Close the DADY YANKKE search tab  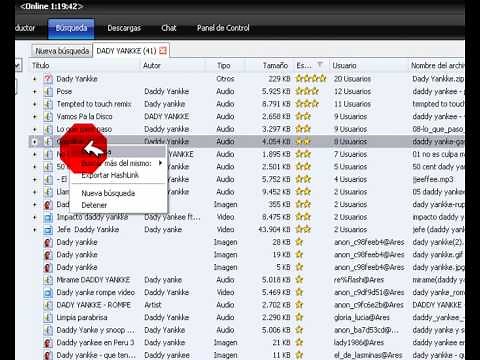pyautogui.click(x=163, y=51)
